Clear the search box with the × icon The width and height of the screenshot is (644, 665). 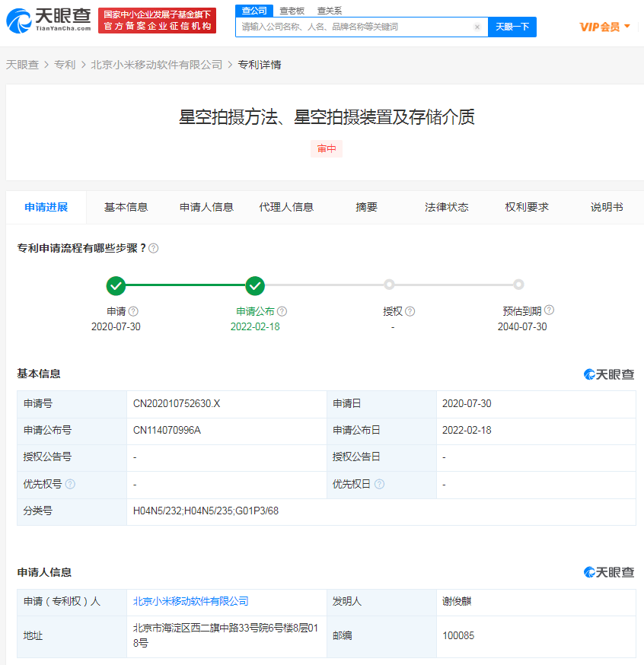click(477, 27)
